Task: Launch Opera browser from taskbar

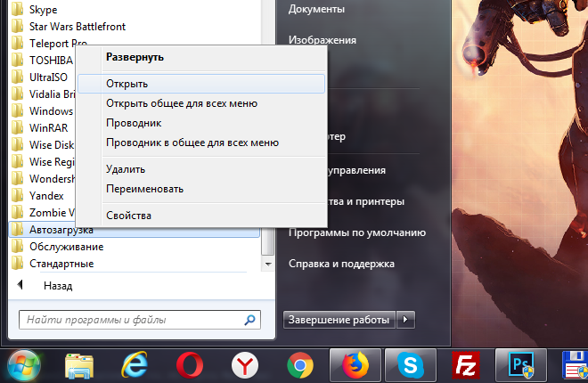Action: (x=189, y=365)
